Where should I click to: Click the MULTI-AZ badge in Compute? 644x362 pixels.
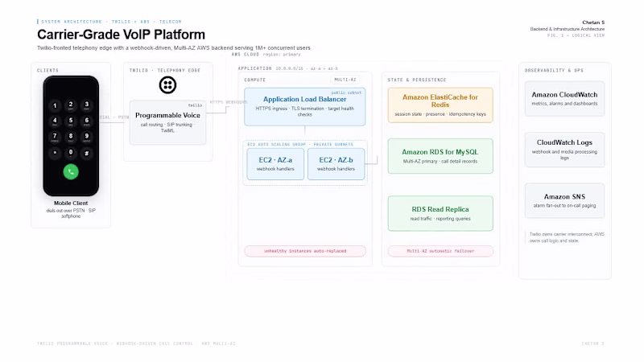345,80
